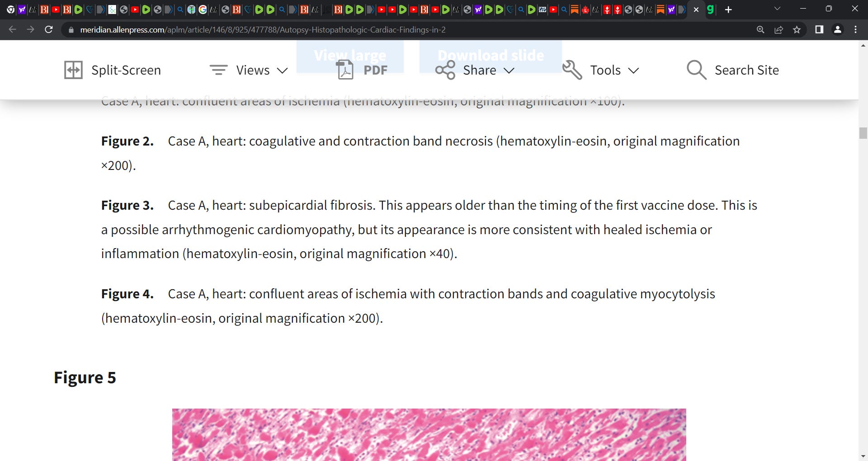Open the tab search chevron

(x=777, y=9)
